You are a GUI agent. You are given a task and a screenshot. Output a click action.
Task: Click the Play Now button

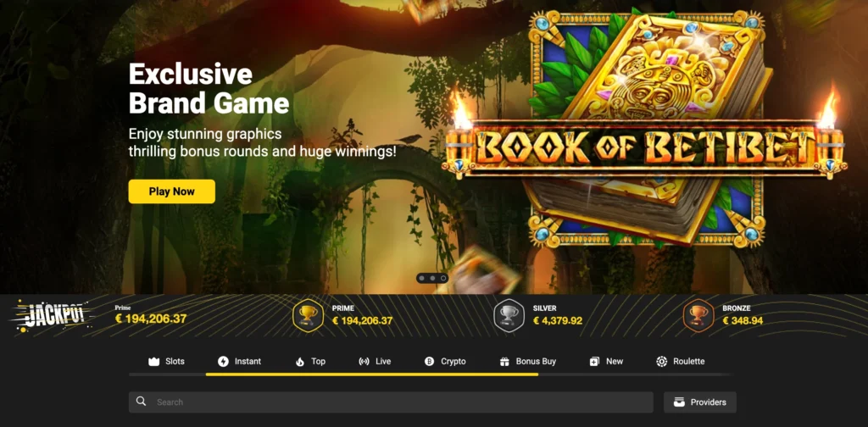pyautogui.click(x=171, y=191)
